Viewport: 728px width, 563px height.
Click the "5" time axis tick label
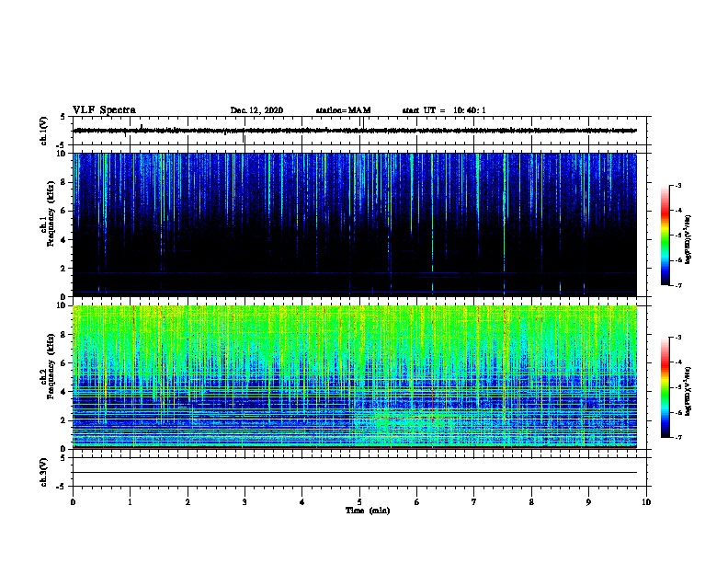pyautogui.click(x=359, y=502)
